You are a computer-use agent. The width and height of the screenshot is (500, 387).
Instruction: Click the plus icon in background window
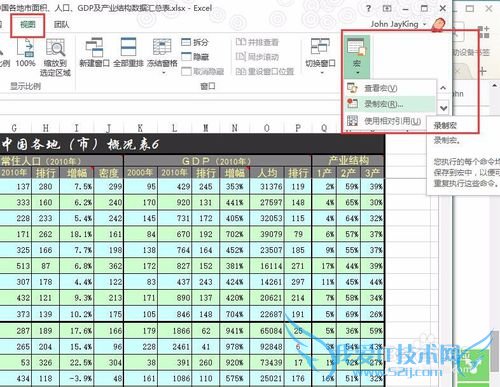[483, 71]
